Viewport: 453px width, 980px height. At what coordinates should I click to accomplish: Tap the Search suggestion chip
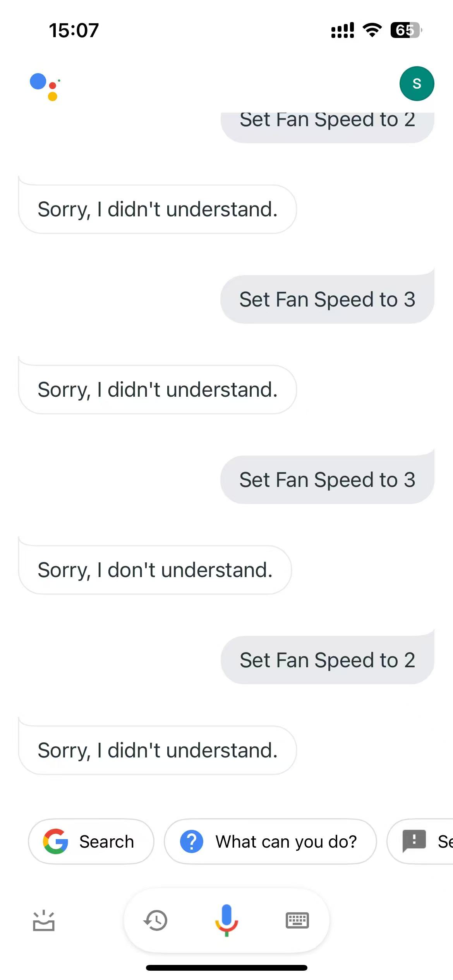pos(91,841)
